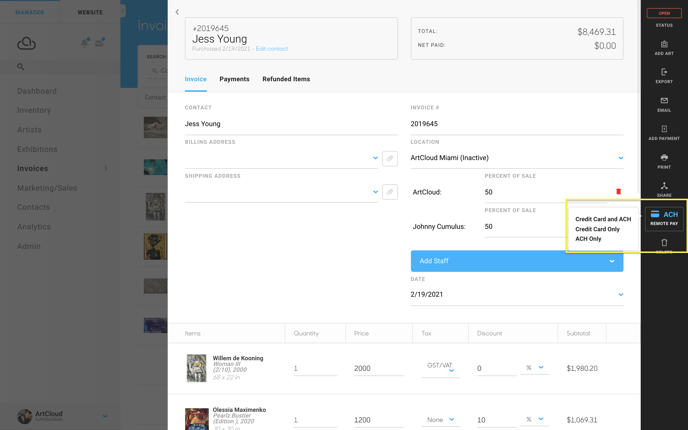Switch to the Invoice tab
688x430 pixels.
pyautogui.click(x=195, y=79)
